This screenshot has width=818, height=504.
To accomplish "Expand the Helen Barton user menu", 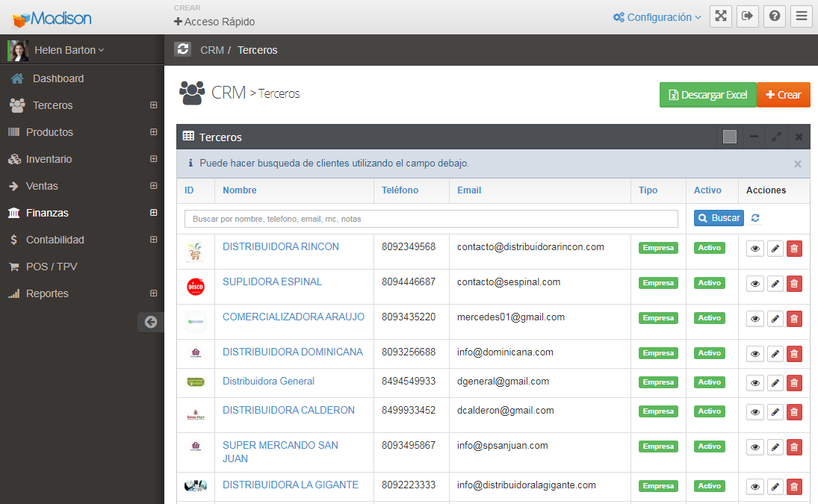I will pyautogui.click(x=69, y=50).
